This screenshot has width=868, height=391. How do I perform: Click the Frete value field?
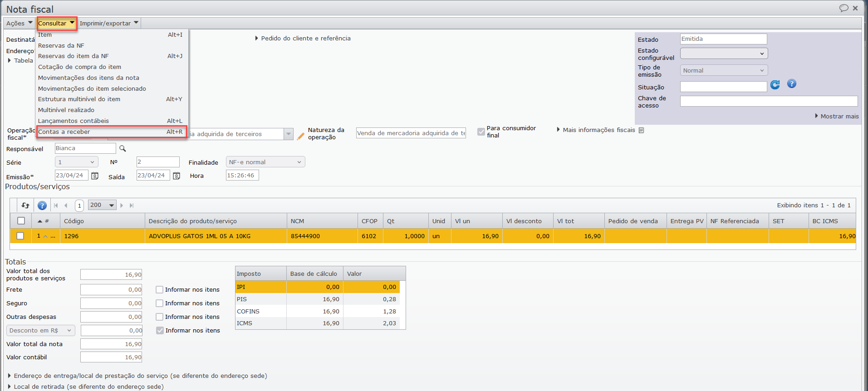coord(111,290)
